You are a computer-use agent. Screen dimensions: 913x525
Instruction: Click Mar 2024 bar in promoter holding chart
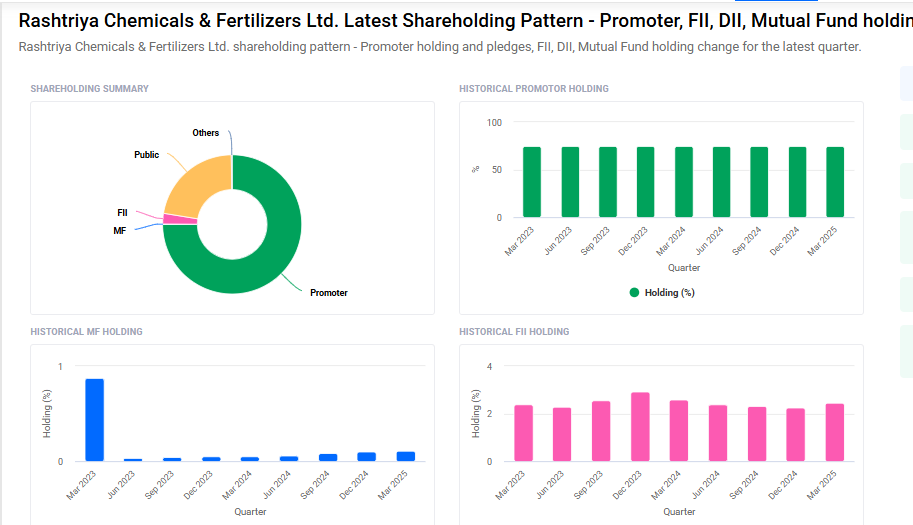[x=684, y=182]
